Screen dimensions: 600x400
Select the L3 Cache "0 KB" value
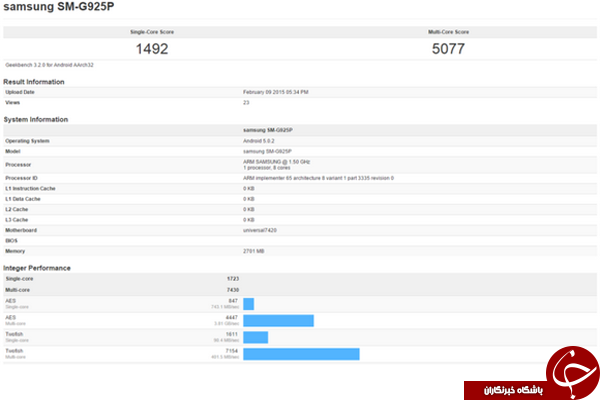click(249, 220)
